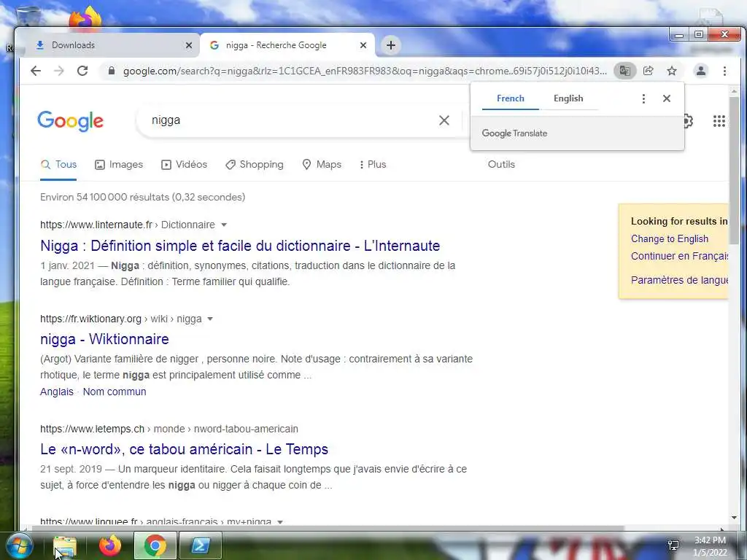The height and width of the screenshot is (560, 747).
Task: Switch to the Images results tab
Action: tap(119, 165)
